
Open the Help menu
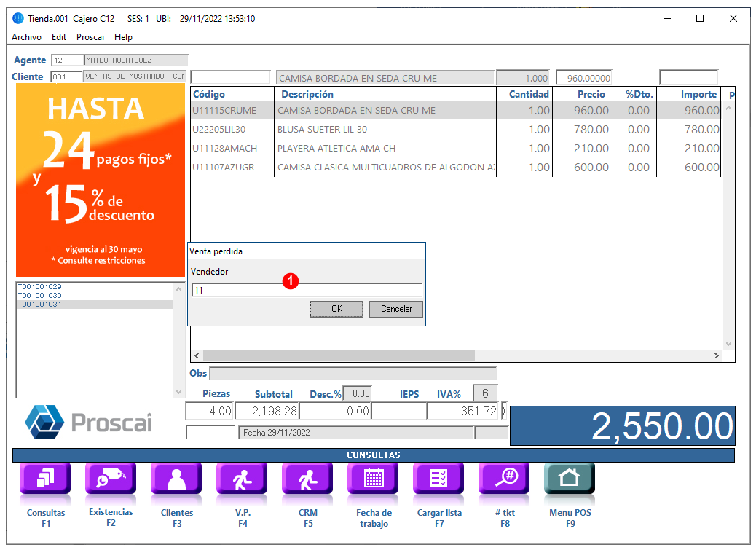(x=123, y=37)
